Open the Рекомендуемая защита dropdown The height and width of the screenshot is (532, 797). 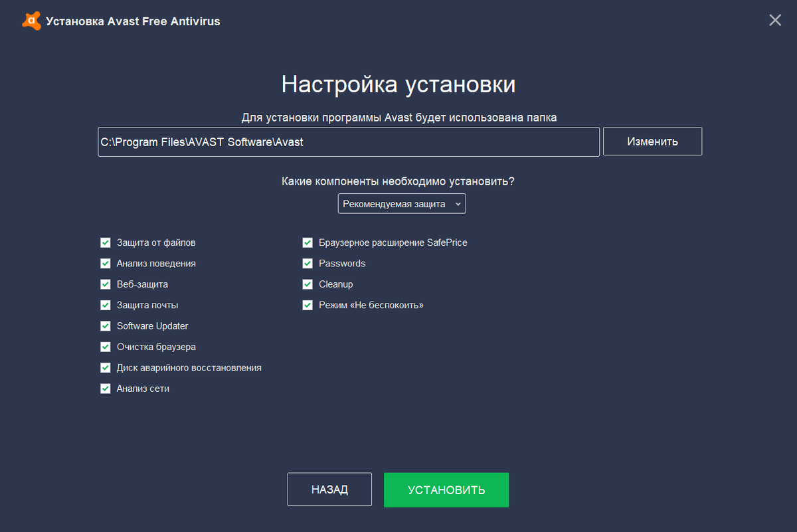[x=402, y=204]
